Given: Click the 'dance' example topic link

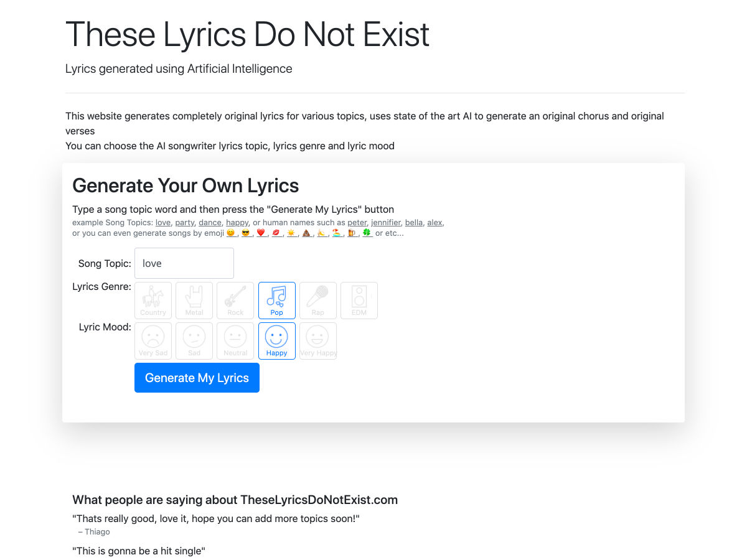Looking at the screenshot, I should click(210, 223).
